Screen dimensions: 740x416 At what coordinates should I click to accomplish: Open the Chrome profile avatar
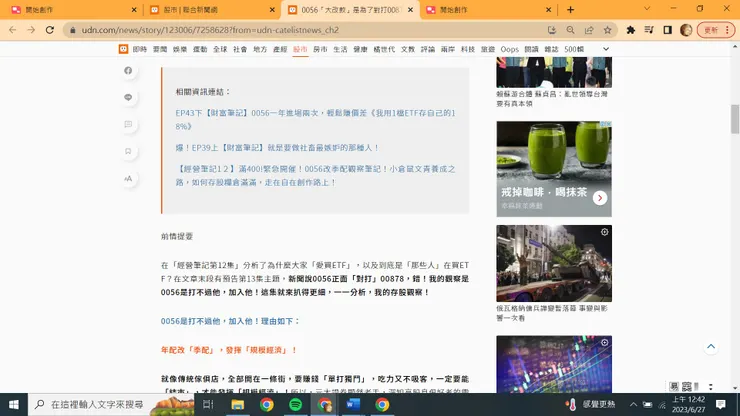click(x=686, y=30)
